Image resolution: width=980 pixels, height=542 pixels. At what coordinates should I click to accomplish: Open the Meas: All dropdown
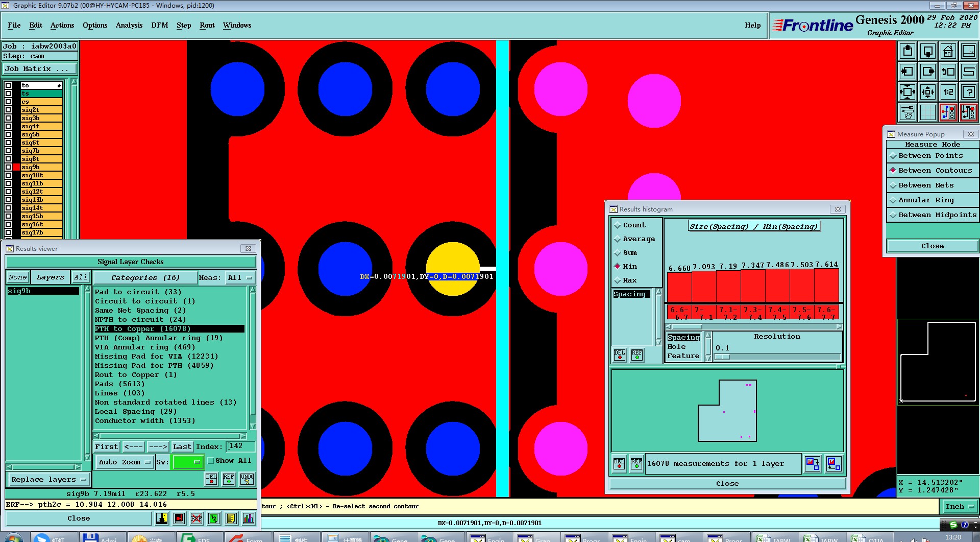click(240, 278)
